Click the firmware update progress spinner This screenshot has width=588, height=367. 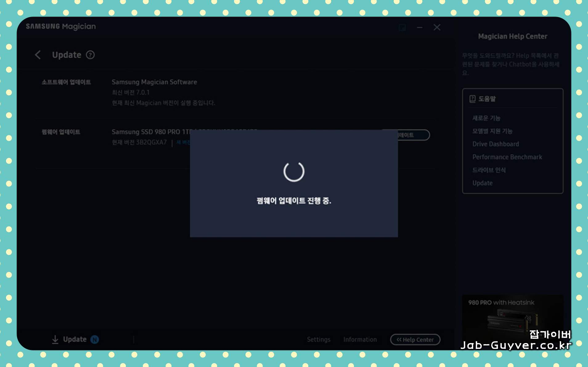(294, 171)
